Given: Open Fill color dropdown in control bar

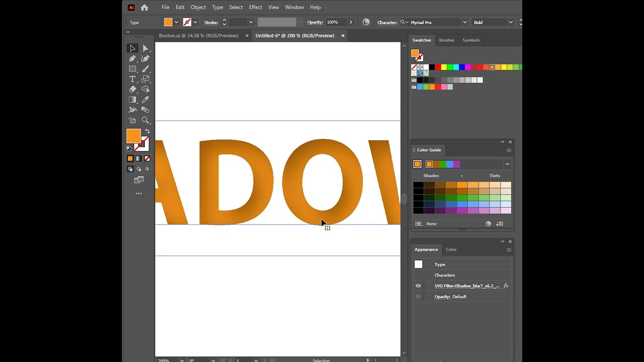Looking at the screenshot, I should tap(176, 22).
